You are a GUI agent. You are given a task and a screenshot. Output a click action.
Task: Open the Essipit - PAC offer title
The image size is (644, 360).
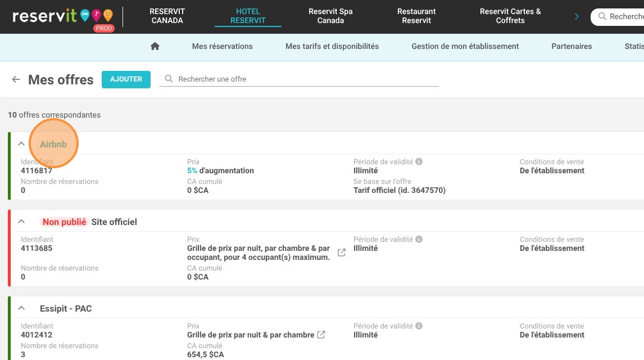point(66,309)
